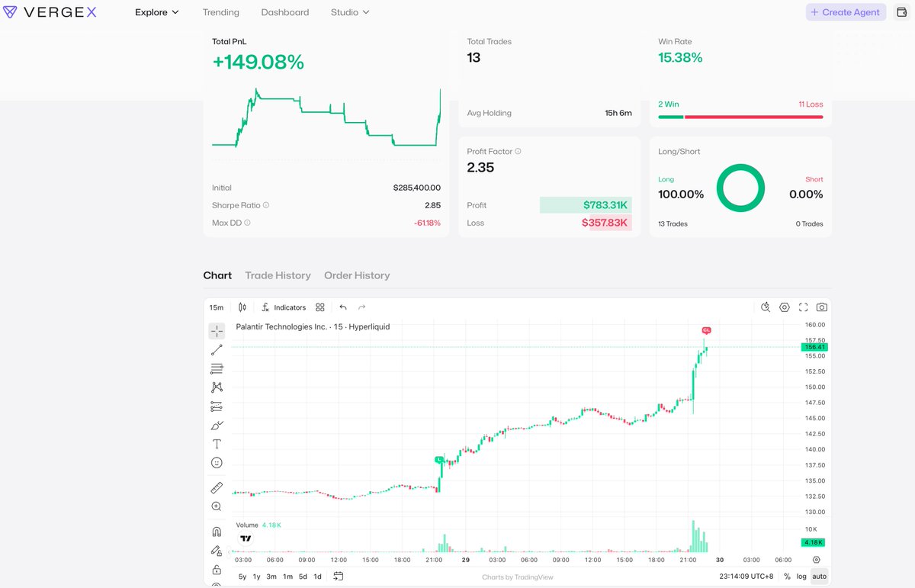Select the crosshair cursor tool
915x588 pixels.
click(217, 331)
